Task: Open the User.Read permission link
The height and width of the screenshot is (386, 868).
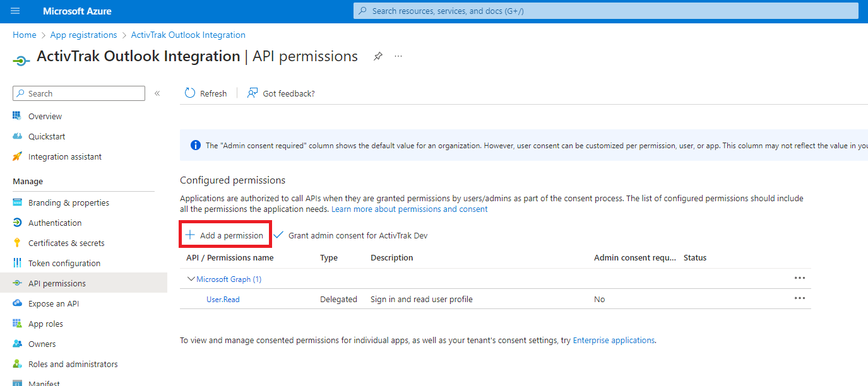Action: tap(223, 299)
